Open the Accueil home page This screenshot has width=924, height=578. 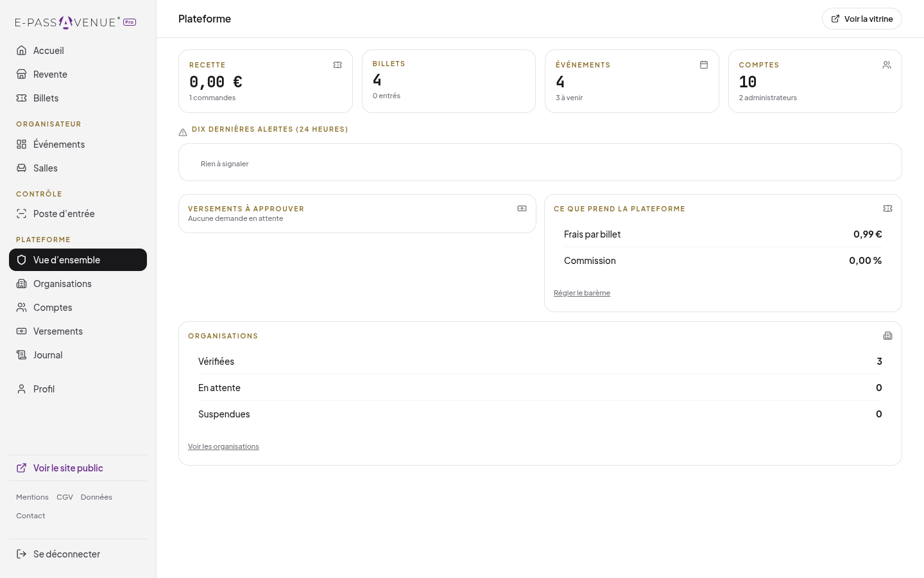[x=78, y=51]
